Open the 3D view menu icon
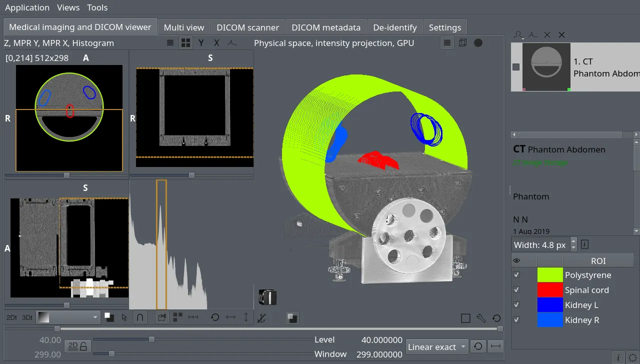Image resolution: width=640 pixels, height=364 pixels. point(447,43)
